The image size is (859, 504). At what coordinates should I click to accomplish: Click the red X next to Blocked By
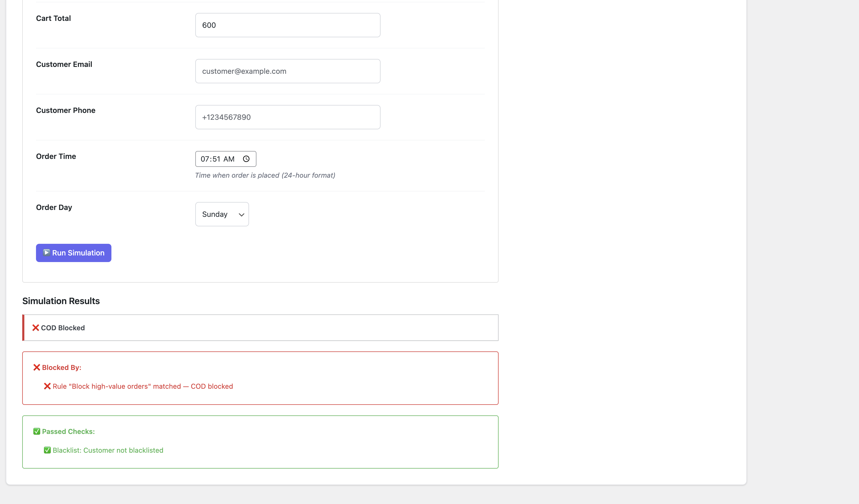[x=37, y=367]
